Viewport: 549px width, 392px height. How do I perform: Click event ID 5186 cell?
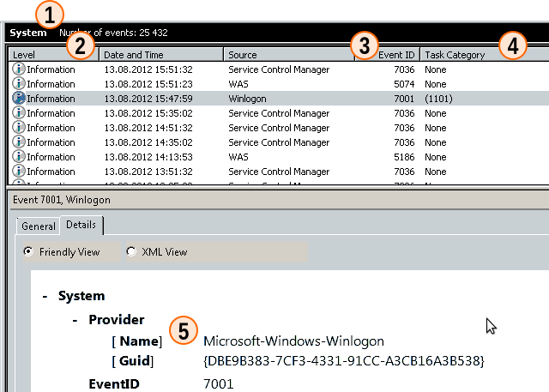pyautogui.click(x=404, y=157)
